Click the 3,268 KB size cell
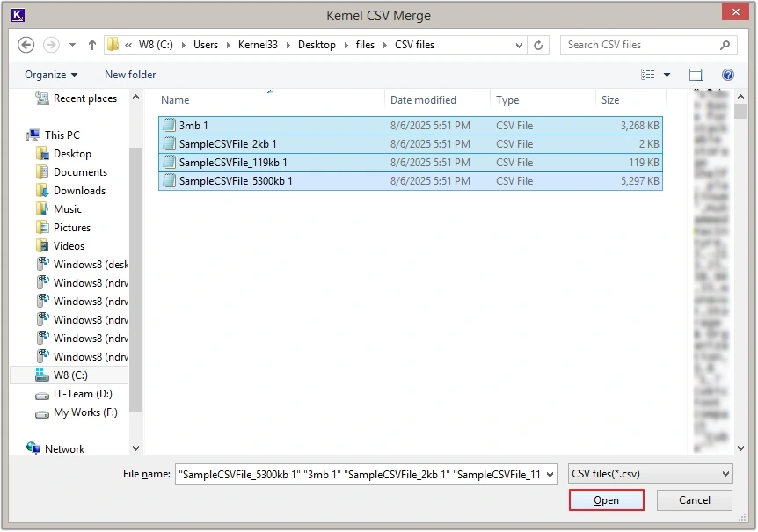 tap(639, 126)
